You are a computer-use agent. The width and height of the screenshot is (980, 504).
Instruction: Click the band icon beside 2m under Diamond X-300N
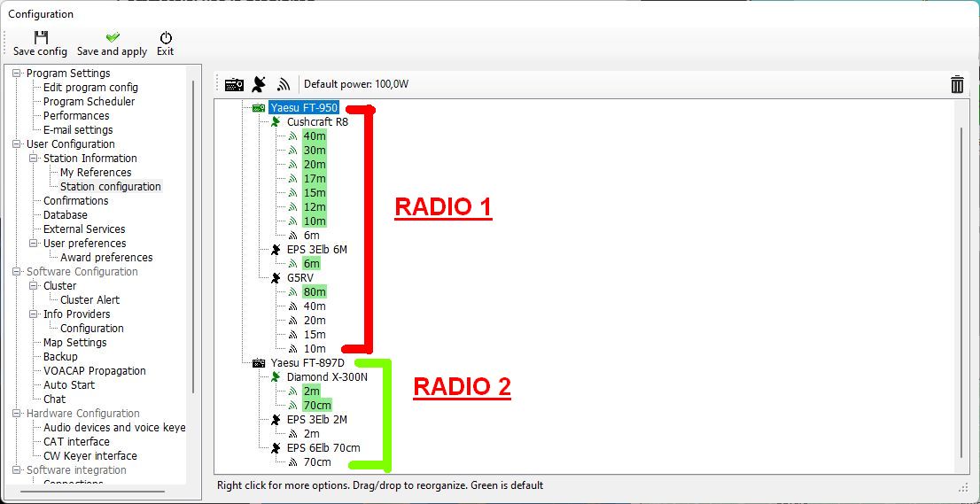click(x=292, y=392)
